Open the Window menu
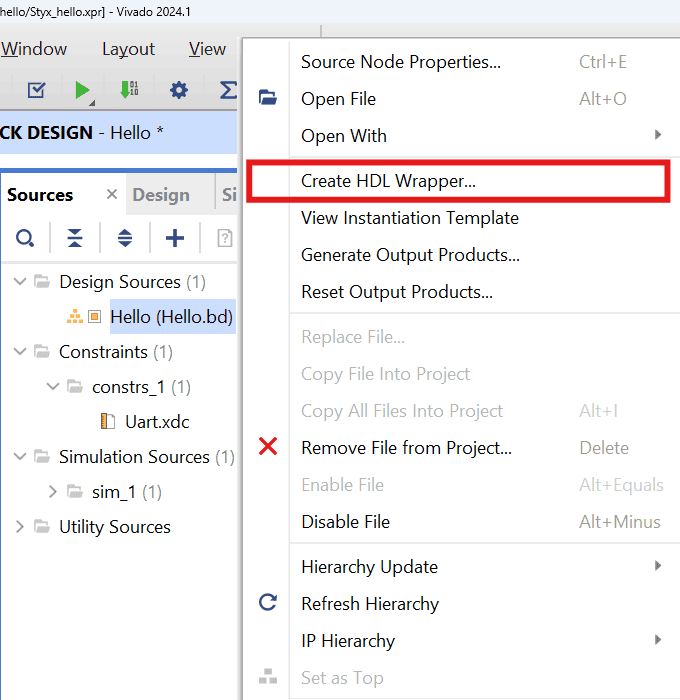 (x=34, y=49)
